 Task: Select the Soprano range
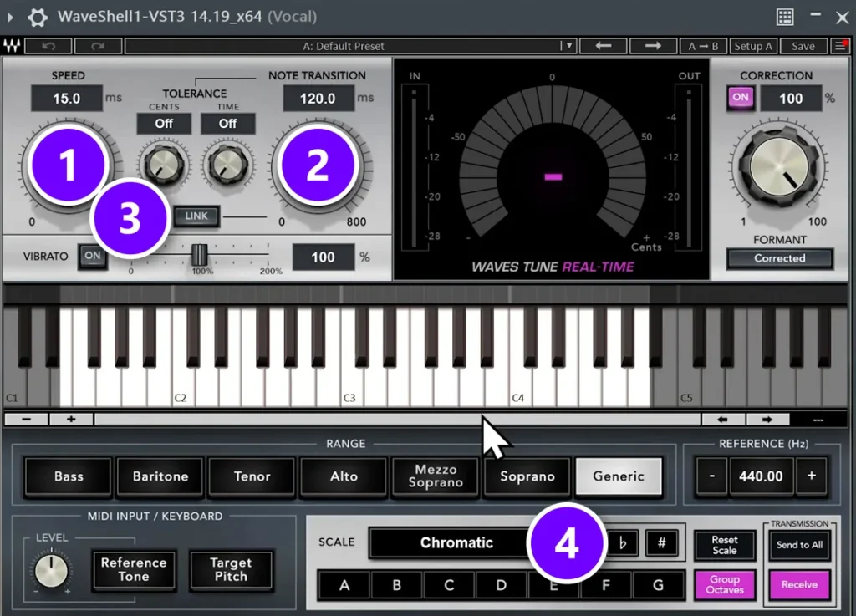(527, 476)
